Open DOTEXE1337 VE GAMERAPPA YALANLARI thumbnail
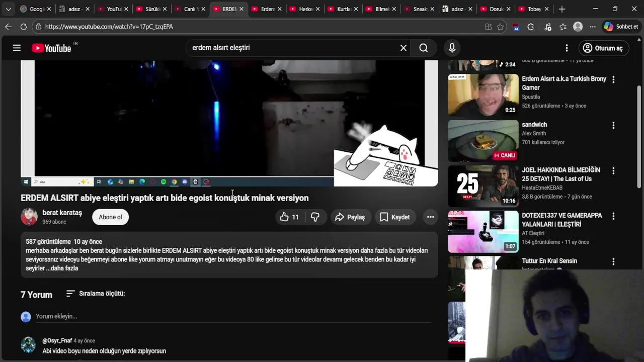 tap(483, 232)
